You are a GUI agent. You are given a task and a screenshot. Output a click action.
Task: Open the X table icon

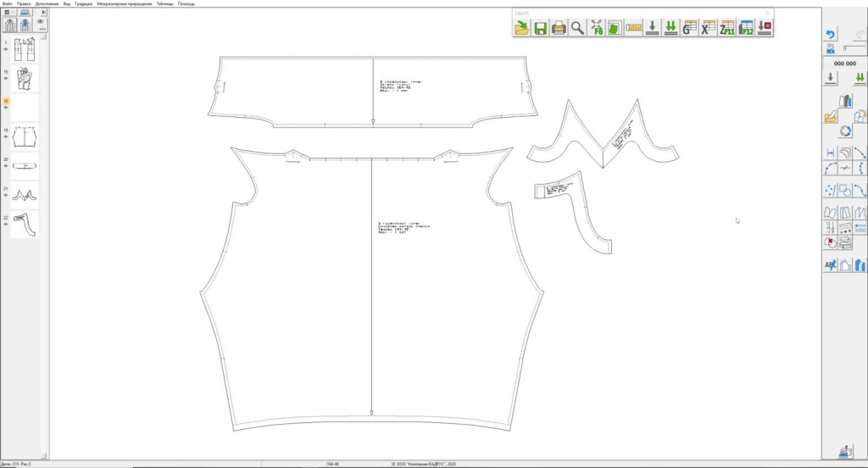[x=709, y=28]
